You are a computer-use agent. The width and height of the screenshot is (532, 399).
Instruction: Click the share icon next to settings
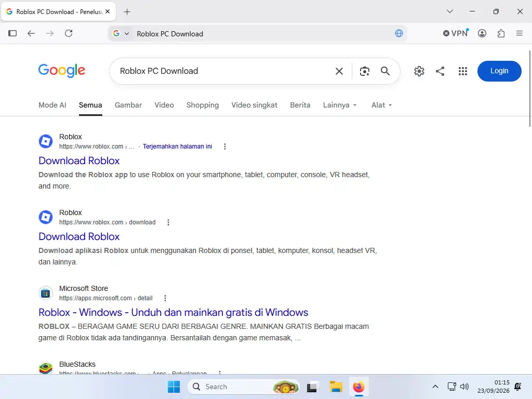click(x=440, y=71)
